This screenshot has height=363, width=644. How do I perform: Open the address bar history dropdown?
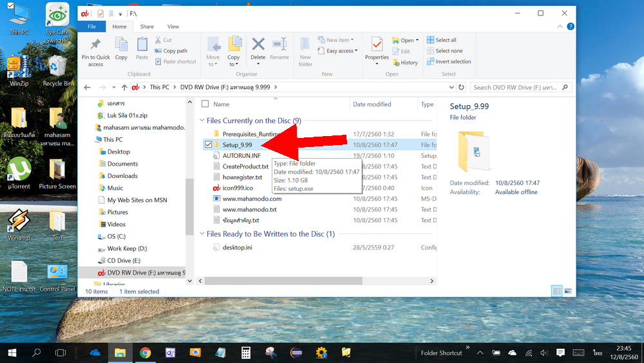451,87
